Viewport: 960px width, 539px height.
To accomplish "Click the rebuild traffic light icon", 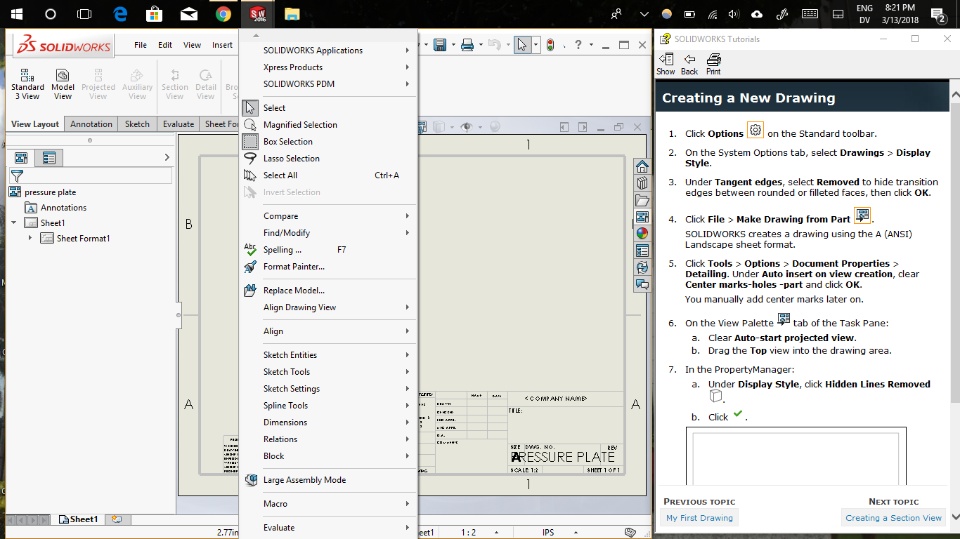I will pos(551,45).
